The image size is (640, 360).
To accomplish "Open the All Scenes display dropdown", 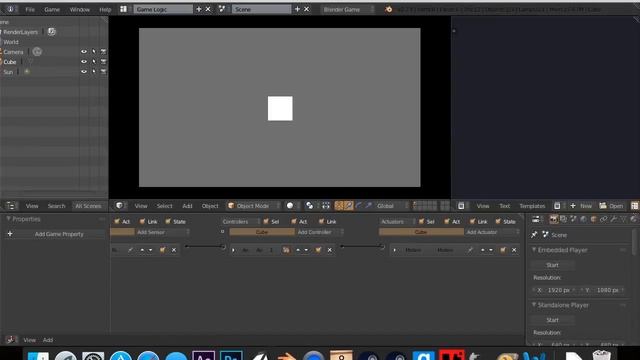I will pos(88,206).
